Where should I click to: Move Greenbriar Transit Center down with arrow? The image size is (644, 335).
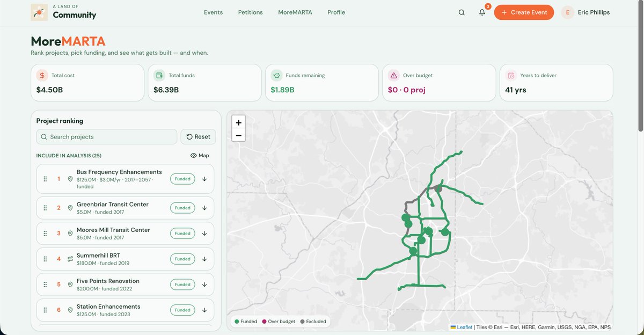click(204, 208)
